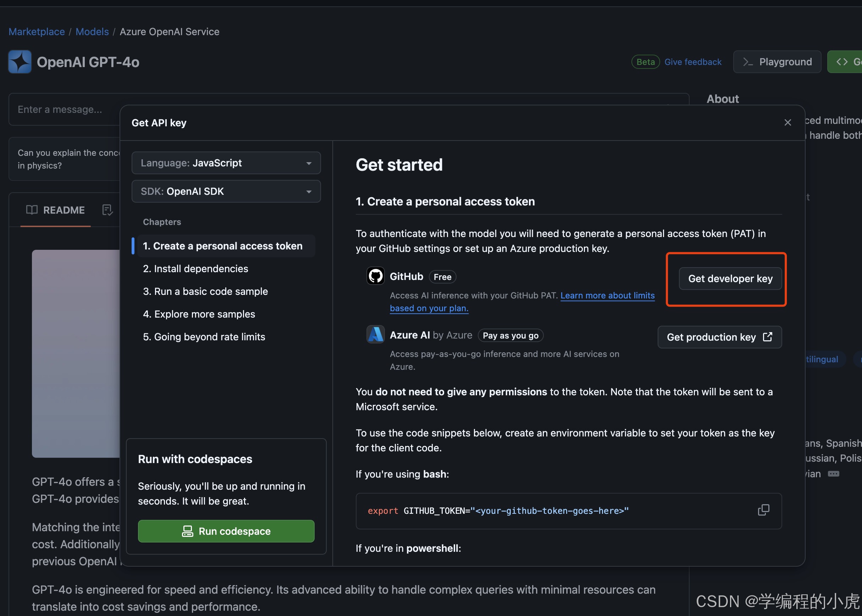Screen dimensions: 862x616
Task: Open the Playground button
Action: click(777, 62)
